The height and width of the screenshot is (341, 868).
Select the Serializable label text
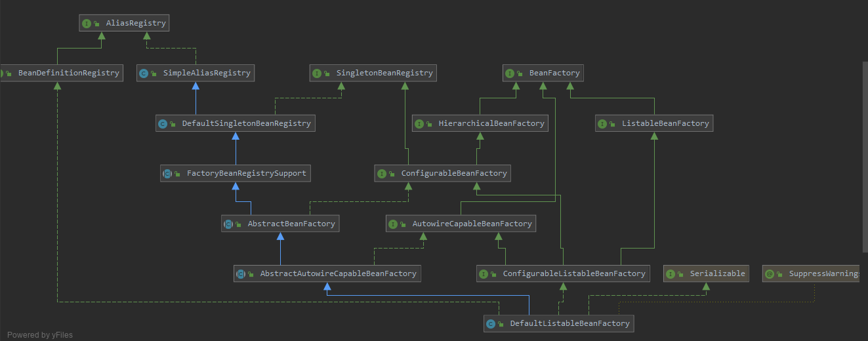click(718, 273)
